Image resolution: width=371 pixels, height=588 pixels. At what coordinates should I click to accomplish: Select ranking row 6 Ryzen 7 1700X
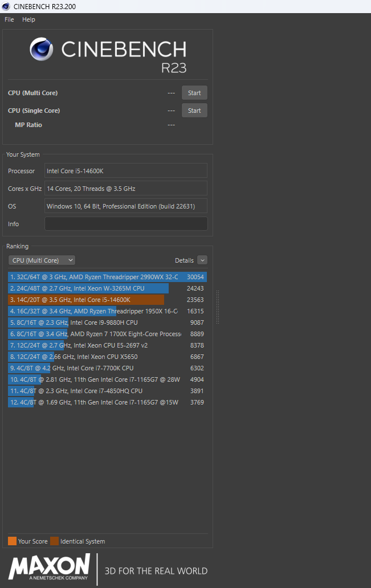[107, 334]
